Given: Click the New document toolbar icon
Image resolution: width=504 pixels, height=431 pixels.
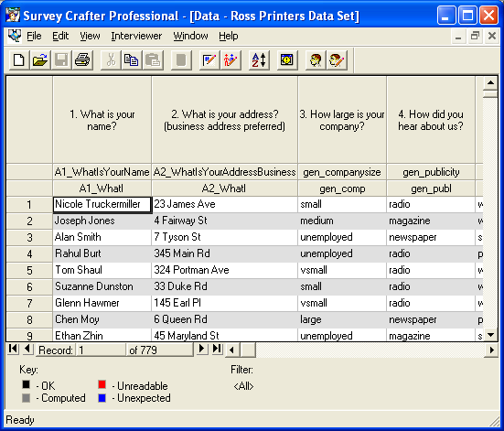Looking at the screenshot, I should (19, 59).
